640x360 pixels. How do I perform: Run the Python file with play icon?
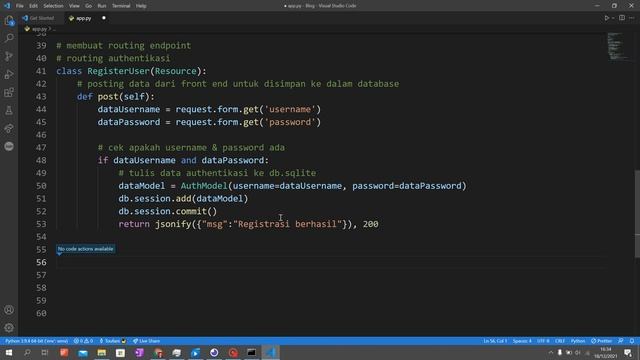click(x=607, y=18)
